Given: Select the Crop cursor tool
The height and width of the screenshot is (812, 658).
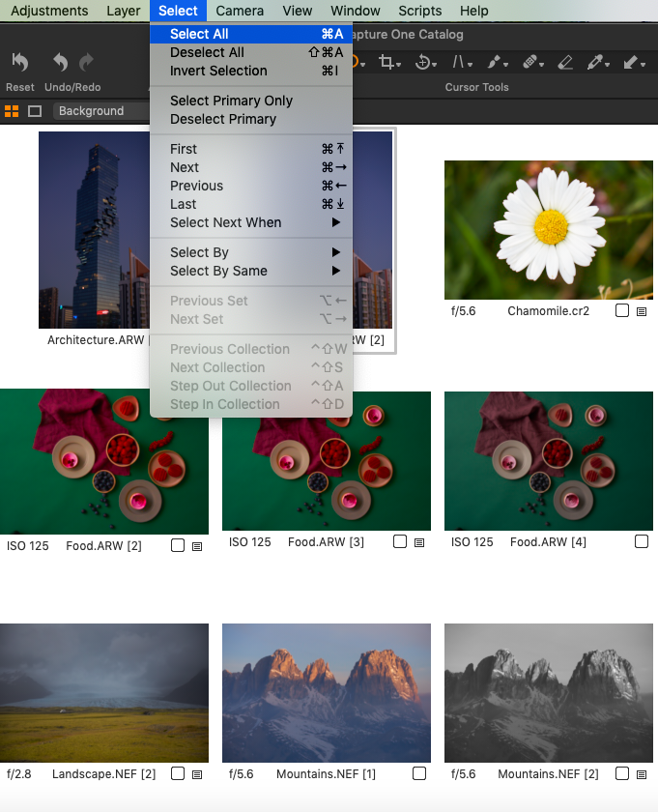Looking at the screenshot, I should pos(386,62).
